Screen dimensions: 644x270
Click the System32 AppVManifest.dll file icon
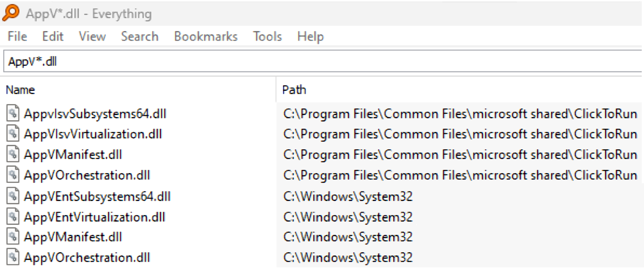coord(13,237)
